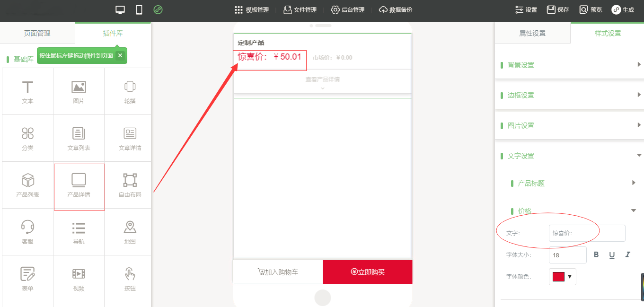The height and width of the screenshot is (307, 644).
Task: Click the 保存 save button
Action: [x=558, y=9]
